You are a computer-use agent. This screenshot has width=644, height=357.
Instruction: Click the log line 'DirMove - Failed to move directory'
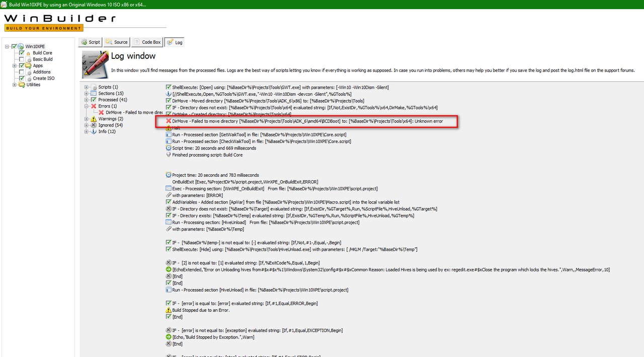307,121
